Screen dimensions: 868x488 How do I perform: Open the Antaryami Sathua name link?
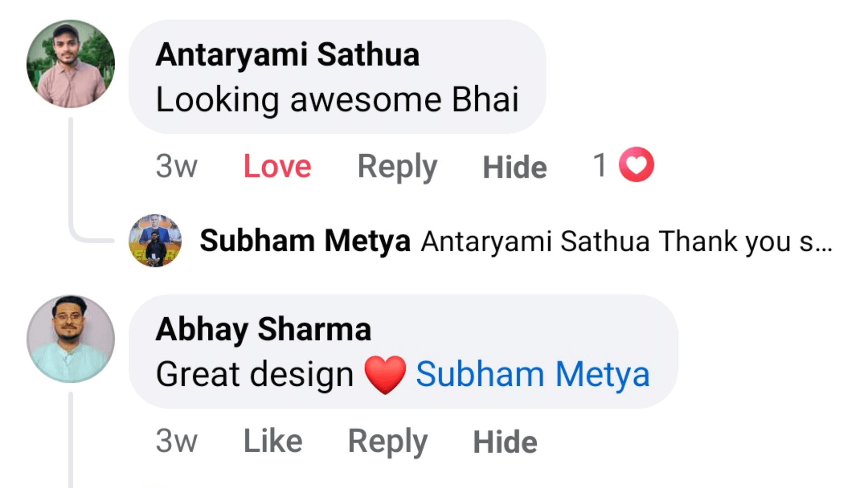pyautogui.click(x=288, y=55)
